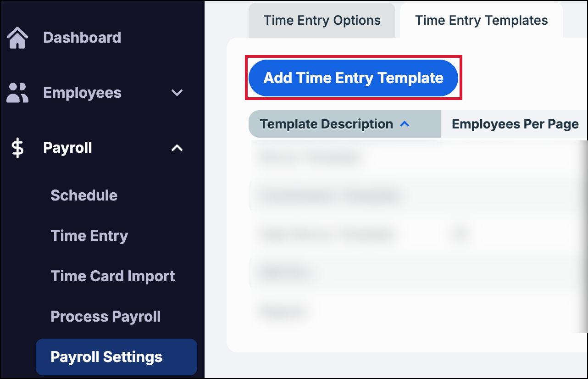Go to Time Entry in the sidebar
The height and width of the screenshot is (379, 588).
pos(89,236)
